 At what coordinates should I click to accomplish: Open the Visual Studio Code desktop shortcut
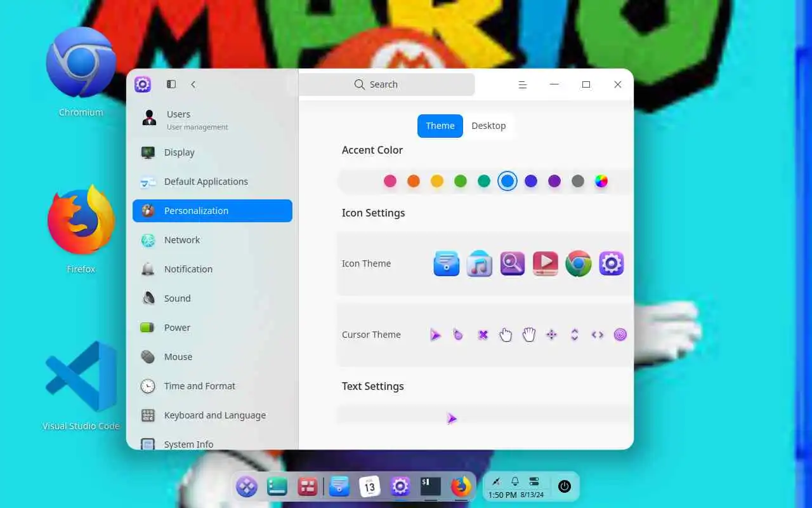pos(81,386)
